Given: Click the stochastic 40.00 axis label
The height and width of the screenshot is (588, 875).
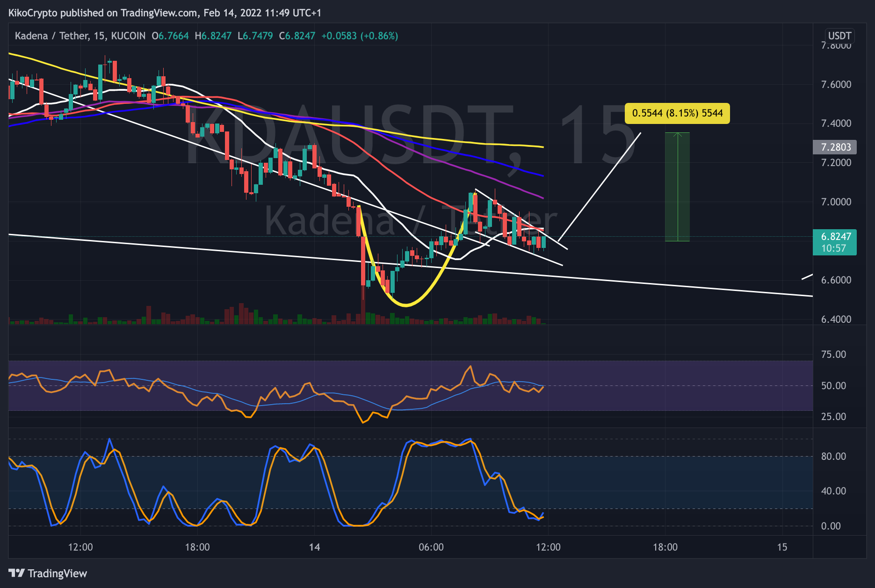Looking at the screenshot, I should (x=833, y=491).
